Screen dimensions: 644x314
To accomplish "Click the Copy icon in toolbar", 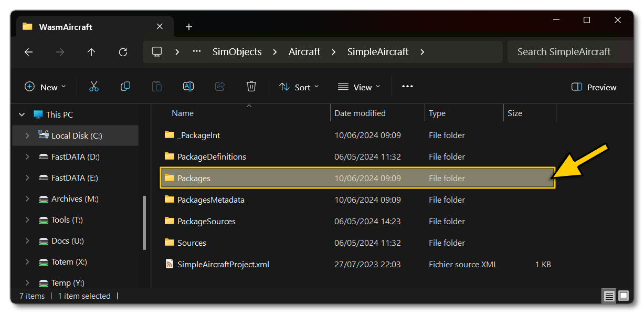I will pyautogui.click(x=125, y=87).
